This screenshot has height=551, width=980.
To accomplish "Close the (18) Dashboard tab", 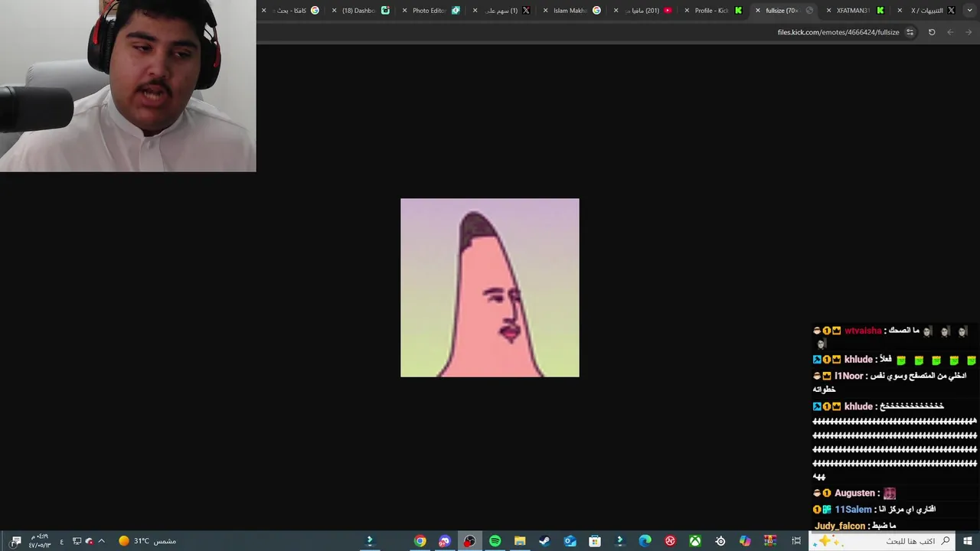I will 334,10.
